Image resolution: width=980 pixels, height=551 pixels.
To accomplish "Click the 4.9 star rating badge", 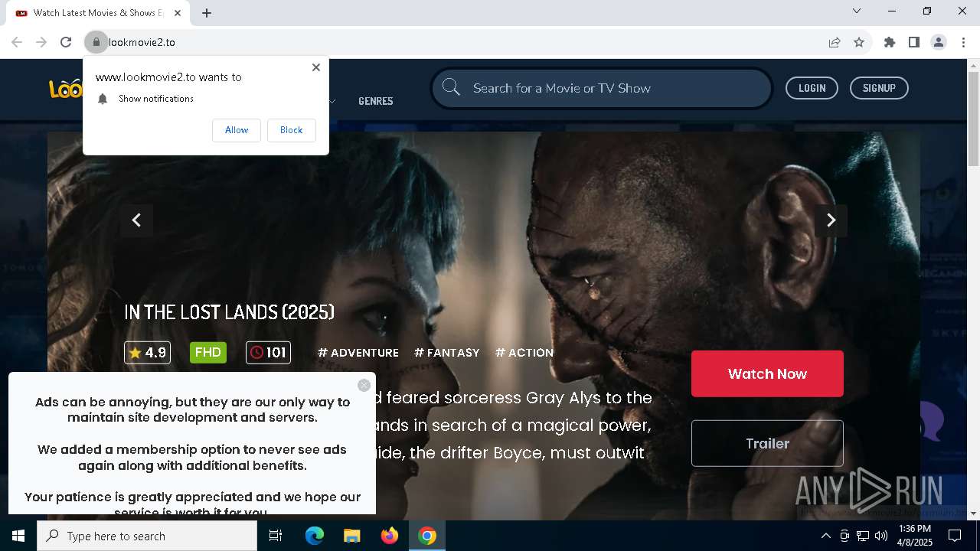I will coord(147,353).
